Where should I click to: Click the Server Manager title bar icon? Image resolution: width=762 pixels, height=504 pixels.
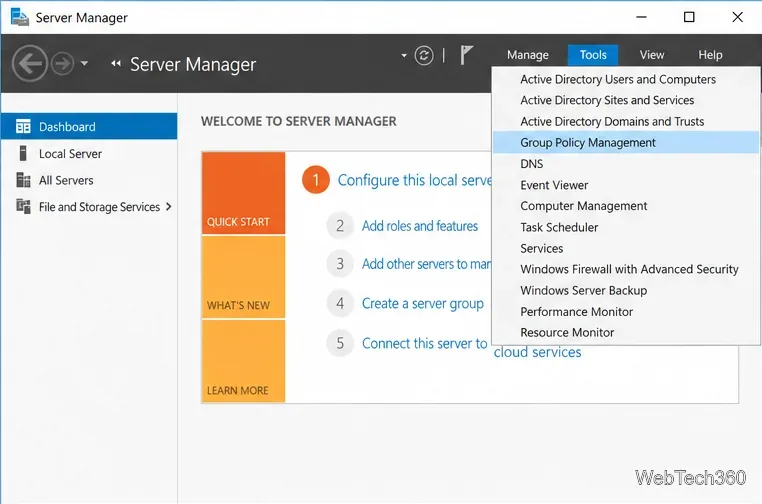click(x=19, y=17)
